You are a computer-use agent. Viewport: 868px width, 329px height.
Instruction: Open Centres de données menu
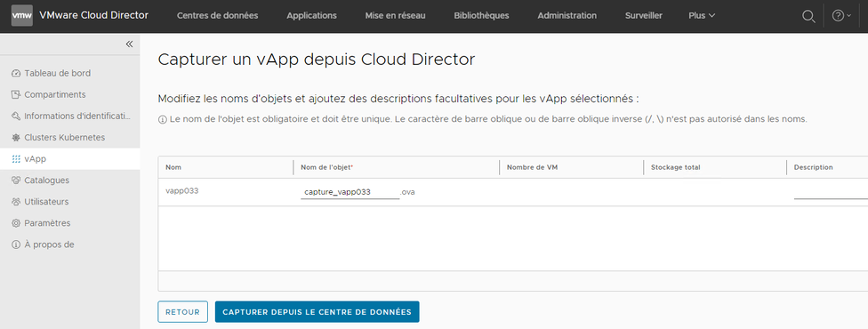click(218, 15)
